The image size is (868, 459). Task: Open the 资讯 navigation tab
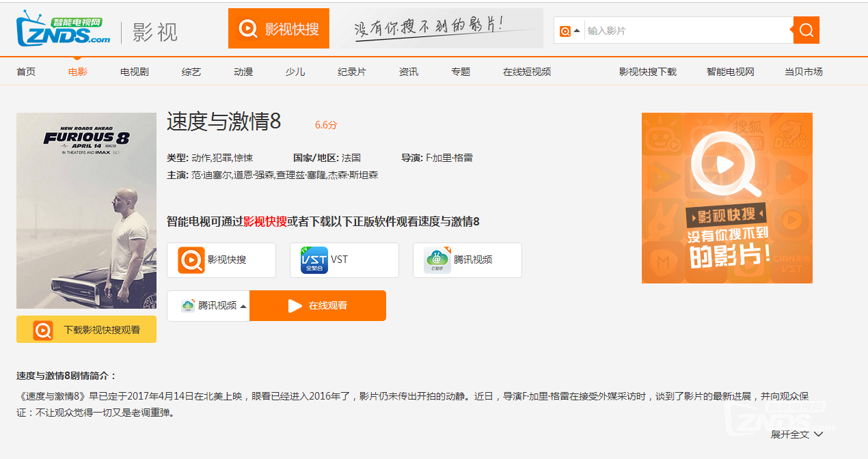click(409, 72)
